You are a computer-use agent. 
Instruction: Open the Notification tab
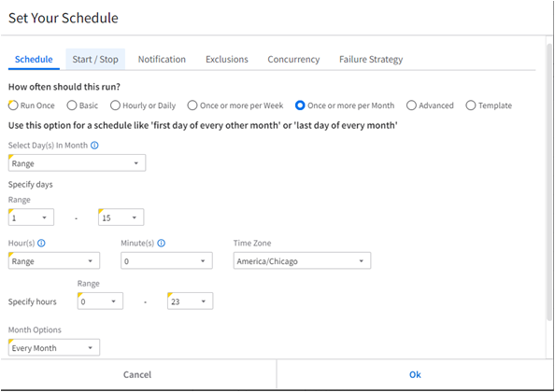coord(162,60)
